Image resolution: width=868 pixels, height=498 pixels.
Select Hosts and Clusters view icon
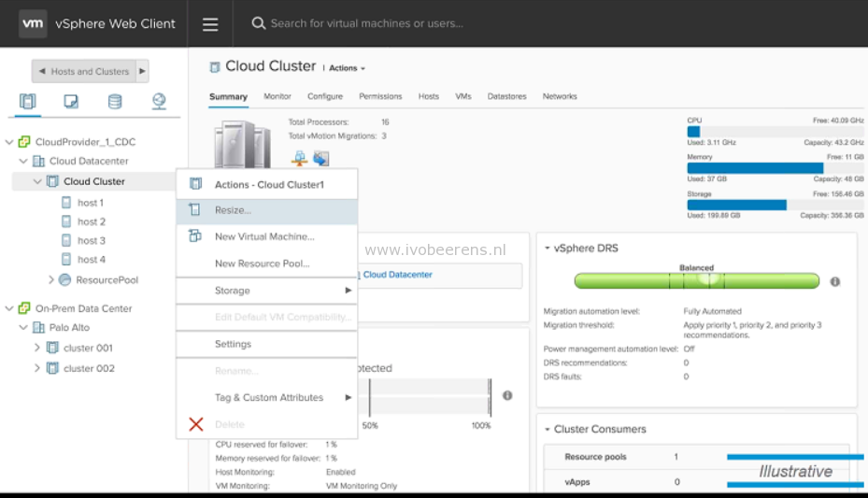click(x=27, y=101)
